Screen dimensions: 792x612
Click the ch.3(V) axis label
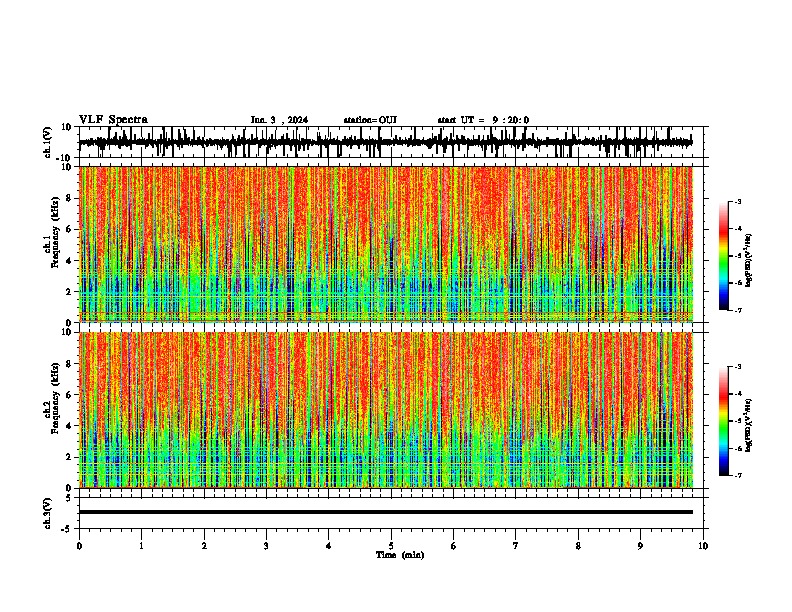pos(48,514)
